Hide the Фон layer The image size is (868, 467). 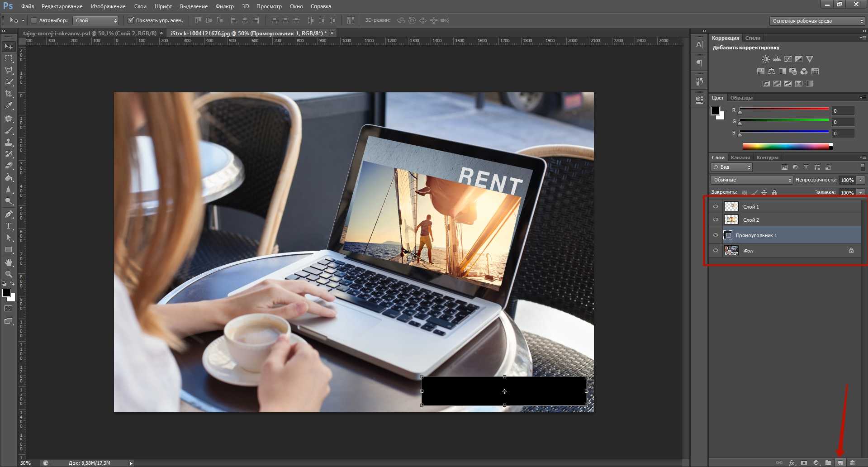[716, 250]
